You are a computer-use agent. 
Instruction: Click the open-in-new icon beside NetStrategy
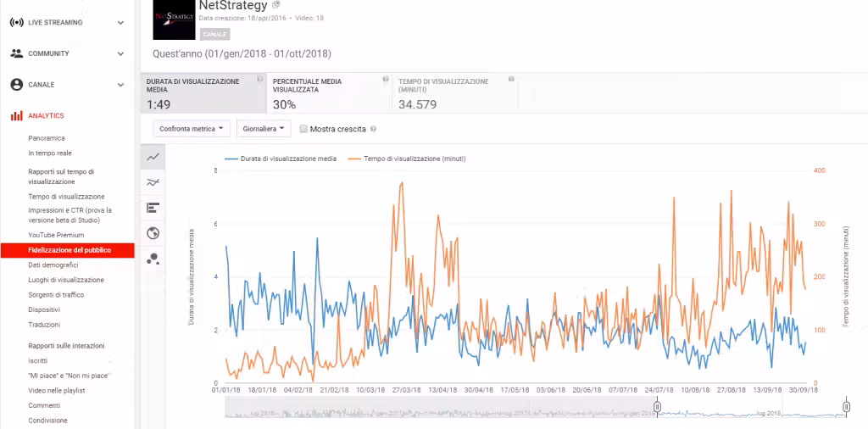click(x=276, y=5)
